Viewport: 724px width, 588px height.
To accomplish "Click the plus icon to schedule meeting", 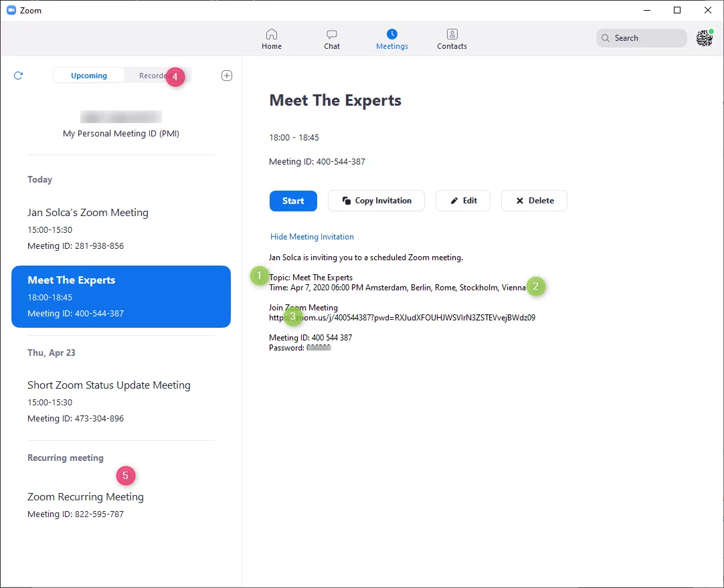I will [227, 76].
